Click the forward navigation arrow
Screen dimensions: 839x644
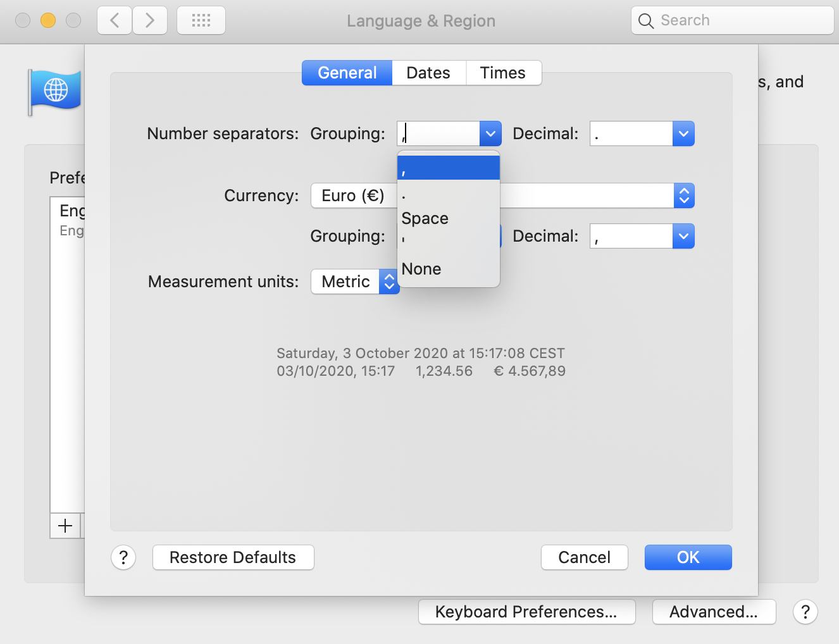tap(150, 20)
